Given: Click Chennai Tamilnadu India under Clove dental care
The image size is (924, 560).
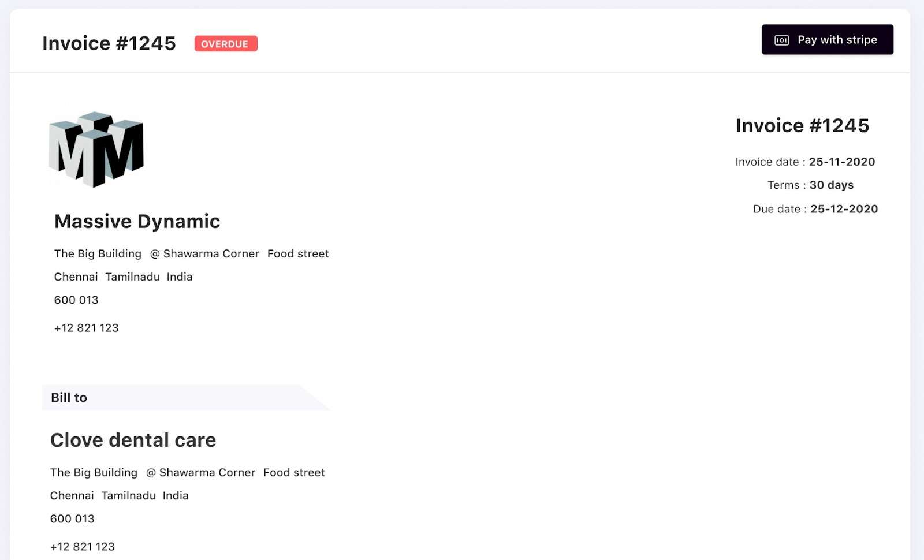Looking at the screenshot, I should coord(119,496).
